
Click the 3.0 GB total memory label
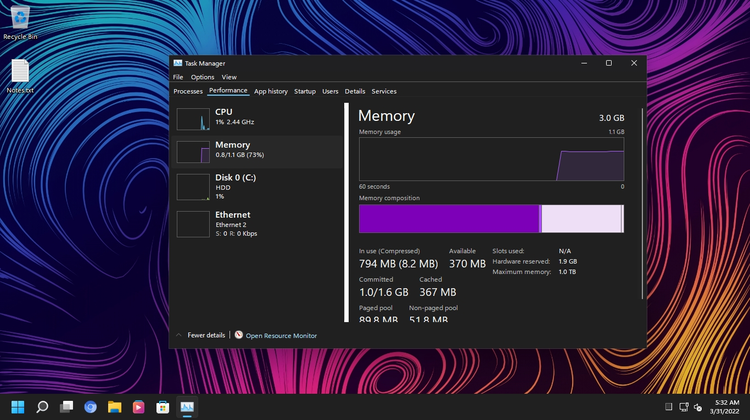point(611,118)
